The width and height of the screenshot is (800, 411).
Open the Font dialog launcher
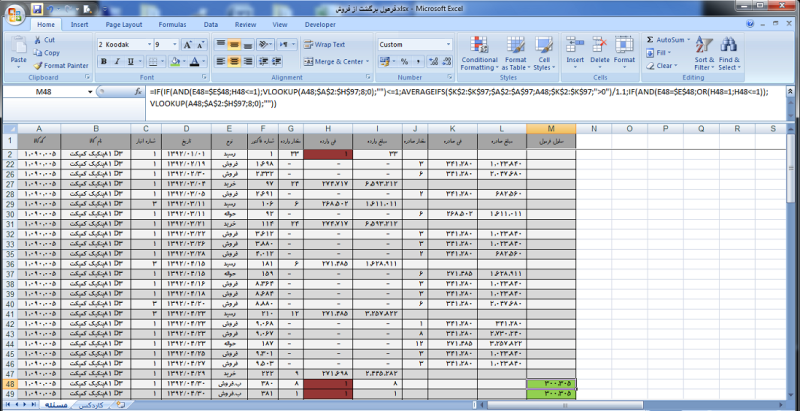[204, 77]
